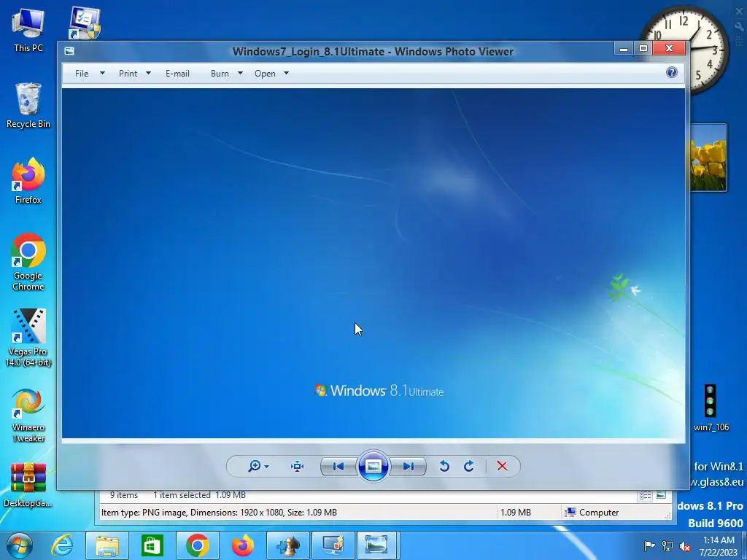Viewport: 747px width, 560px height.
Task: Open Chrome from the taskbar
Action: coord(197,545)
